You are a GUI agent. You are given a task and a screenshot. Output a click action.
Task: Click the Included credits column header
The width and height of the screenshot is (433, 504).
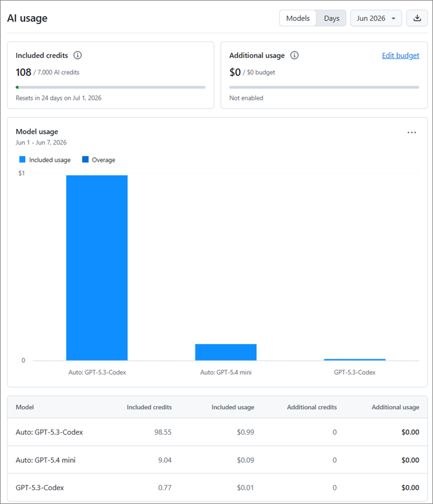point(149,407)
